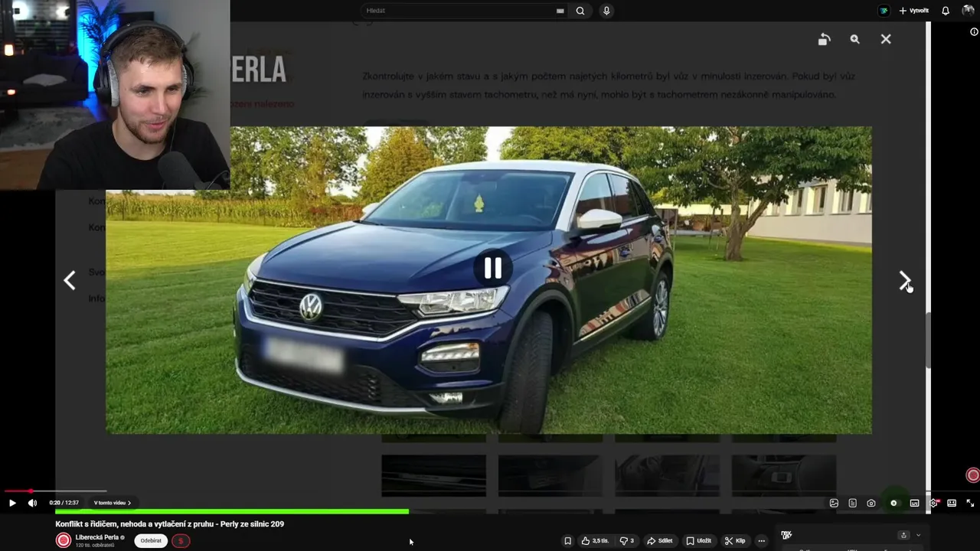Click the pause overlay on the video

pos(492,268)
